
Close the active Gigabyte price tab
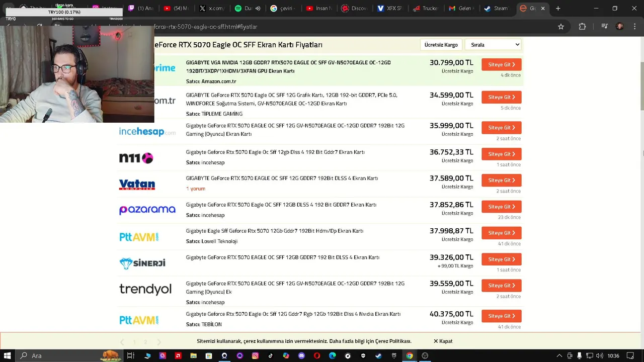tap(543, 8)
